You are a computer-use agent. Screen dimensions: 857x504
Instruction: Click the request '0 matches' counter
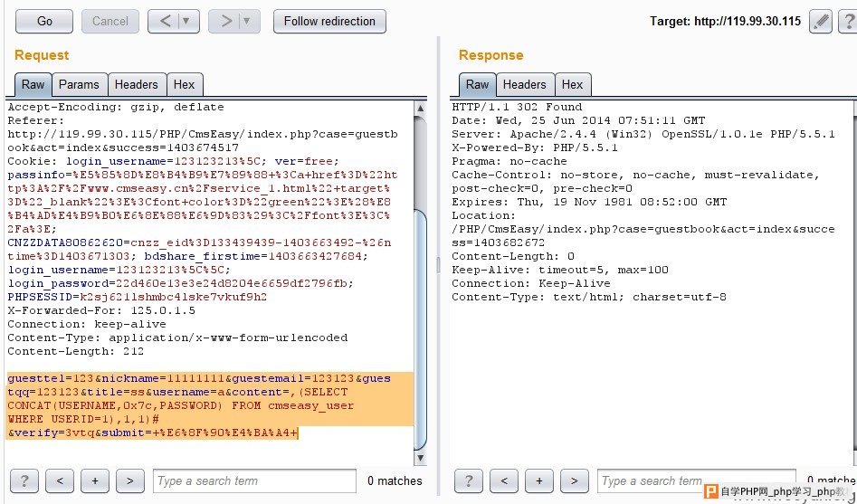(395, 481)
